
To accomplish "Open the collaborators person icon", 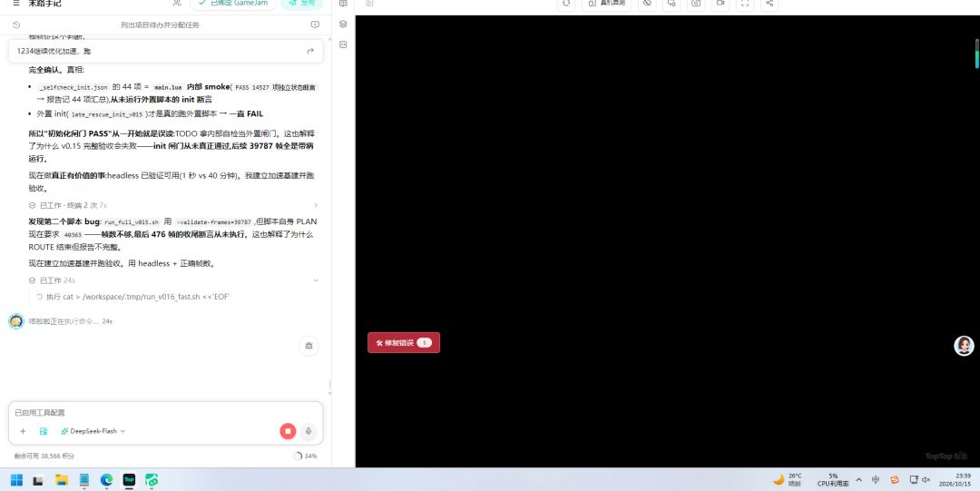I will point(177,3).
